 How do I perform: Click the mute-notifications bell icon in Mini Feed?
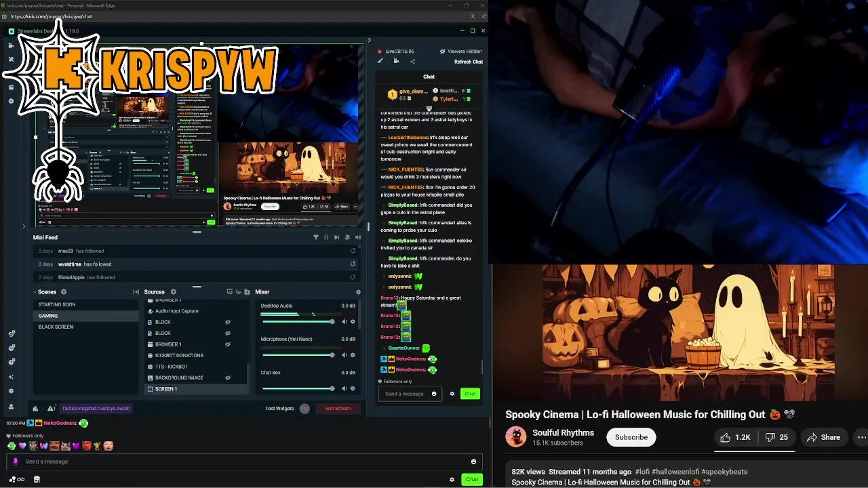click(x=347, y=237)
